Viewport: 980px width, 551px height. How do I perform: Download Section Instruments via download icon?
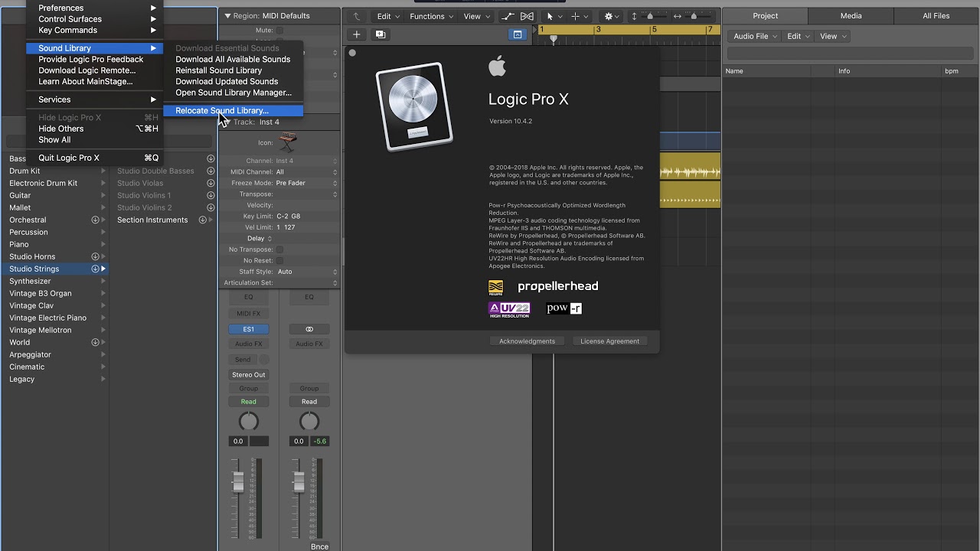(x=203, y=220)
